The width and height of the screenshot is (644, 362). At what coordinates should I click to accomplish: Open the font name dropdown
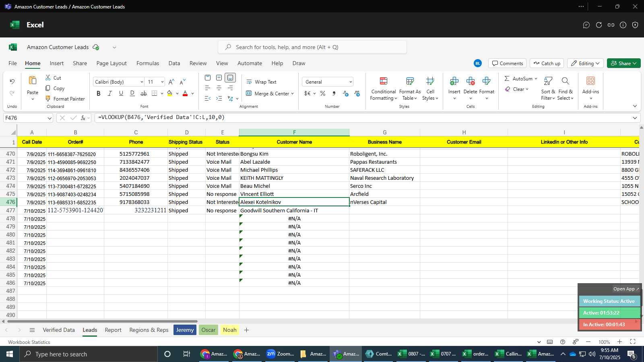(x=142, y=82)
